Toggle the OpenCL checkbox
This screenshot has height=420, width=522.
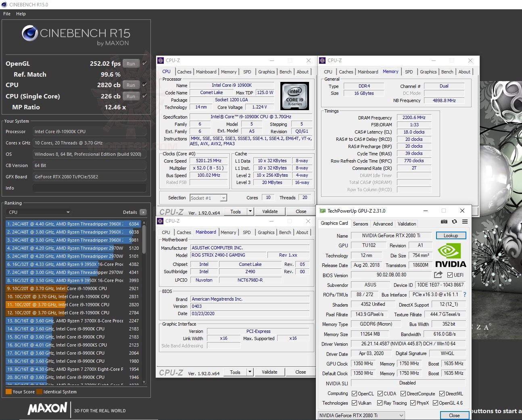point(354,394)
